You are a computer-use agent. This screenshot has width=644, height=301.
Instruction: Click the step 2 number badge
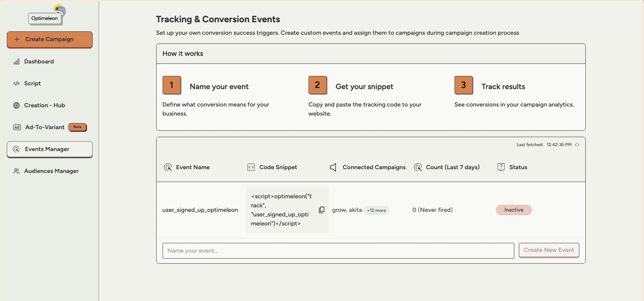pos(318,85)
